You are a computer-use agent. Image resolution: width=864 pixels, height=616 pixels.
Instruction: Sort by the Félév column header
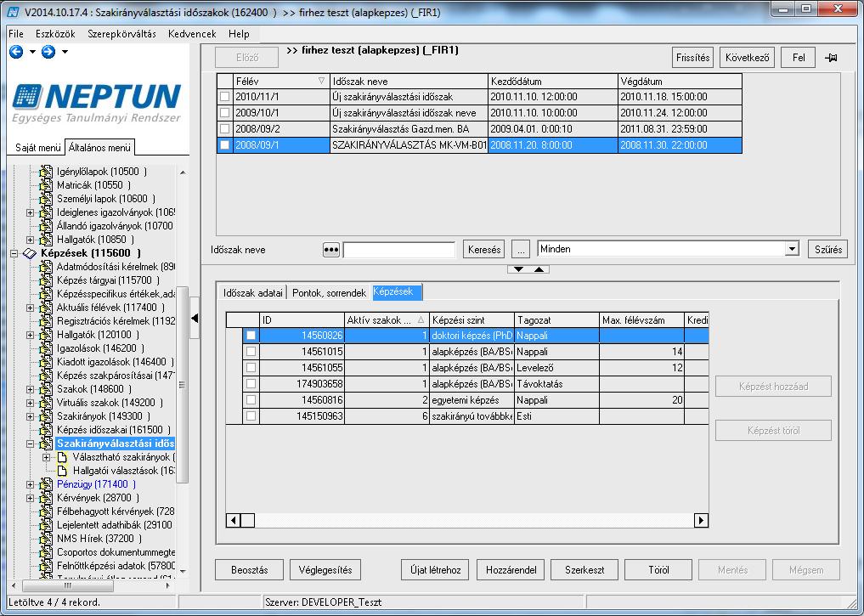click(281, 81)
